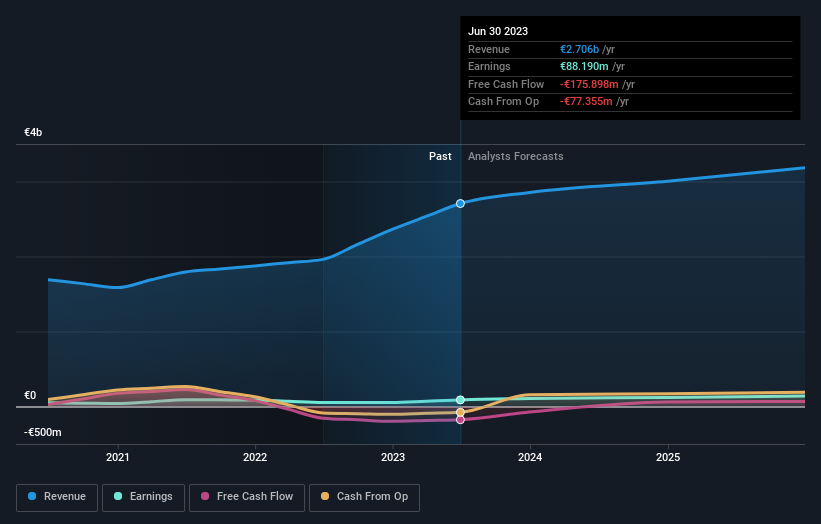Click the Past section label
Viewport: 821px width, 524px height.
click(x=440, y=157)
